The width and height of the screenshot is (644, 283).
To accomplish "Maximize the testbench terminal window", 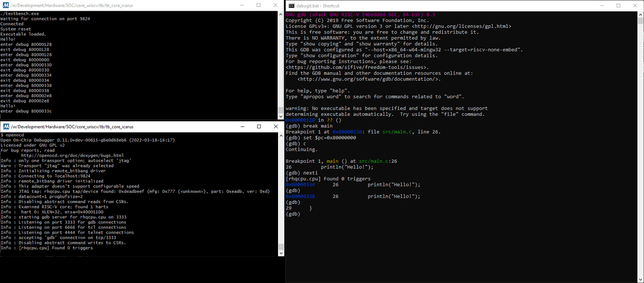I will 259,5.
